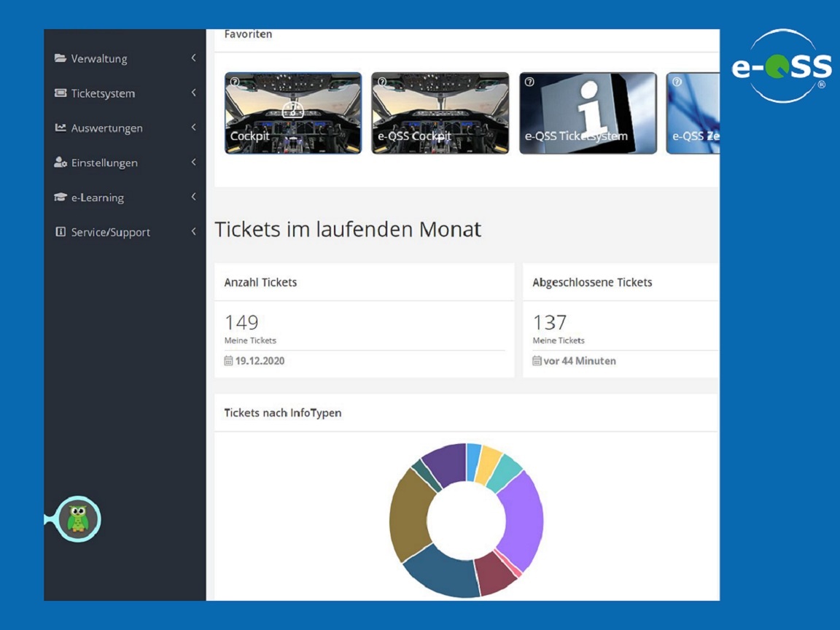Click Meine Tickets under 149

[x=250, y=341]
